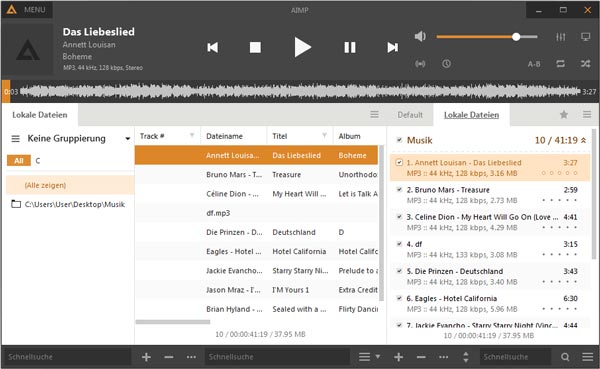Stop playback with the stop button
600x369 pixels.
click(x=255, y=47)
